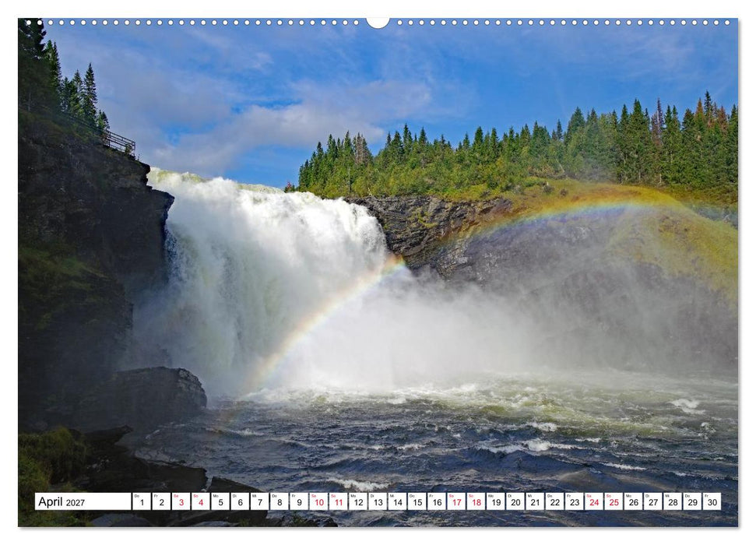Image resolution: width=756 pixels, height=545 pixels.
Task: Click day 29 in the date row
Action: 693,501
